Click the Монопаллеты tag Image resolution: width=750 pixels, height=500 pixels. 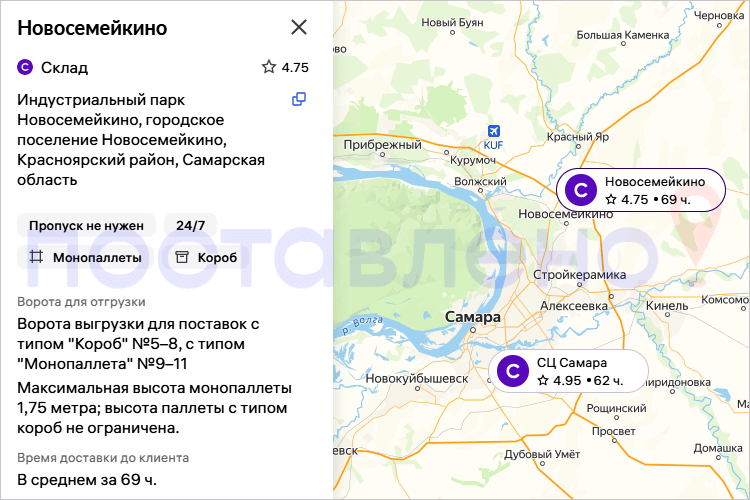[87, 257]
